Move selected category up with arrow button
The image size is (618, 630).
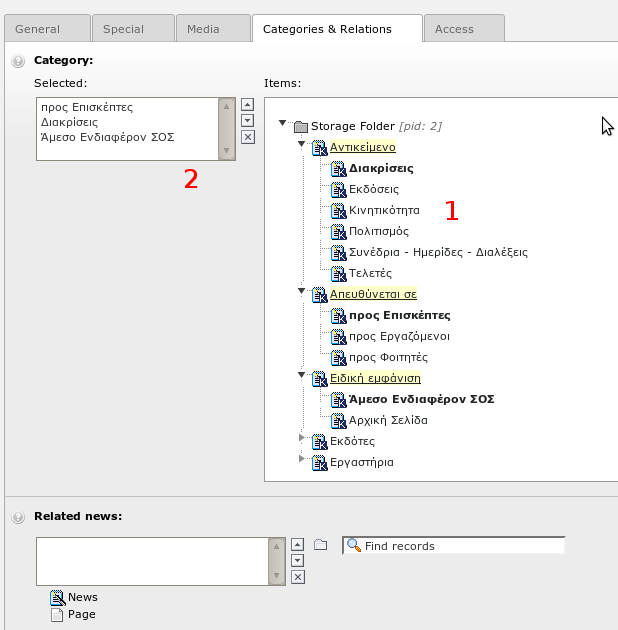(248, 104)
